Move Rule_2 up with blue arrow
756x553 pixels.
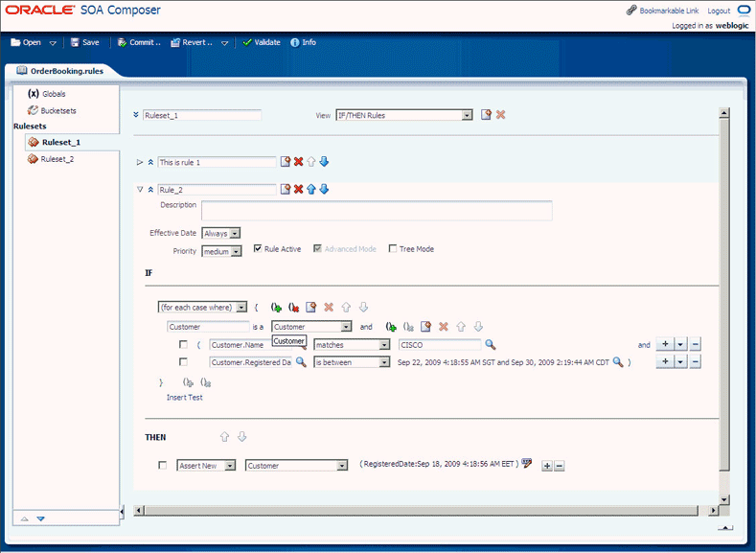click(311, 189)
